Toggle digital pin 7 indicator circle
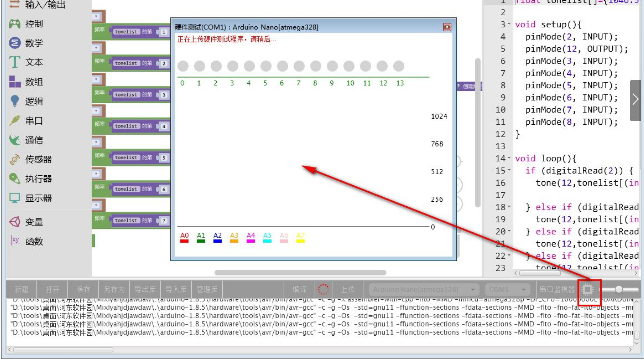 pos(299,66)
